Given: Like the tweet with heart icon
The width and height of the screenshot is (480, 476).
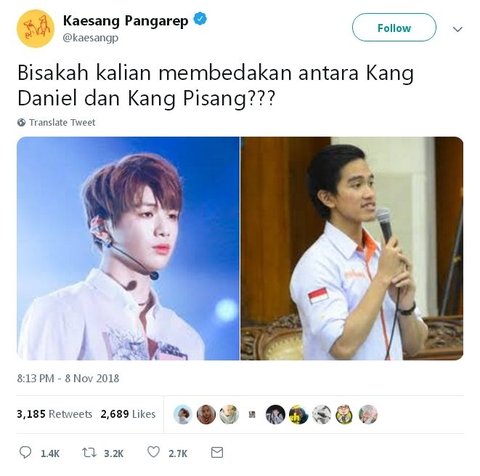Looking at the screenshot, I should click(153, 452).
